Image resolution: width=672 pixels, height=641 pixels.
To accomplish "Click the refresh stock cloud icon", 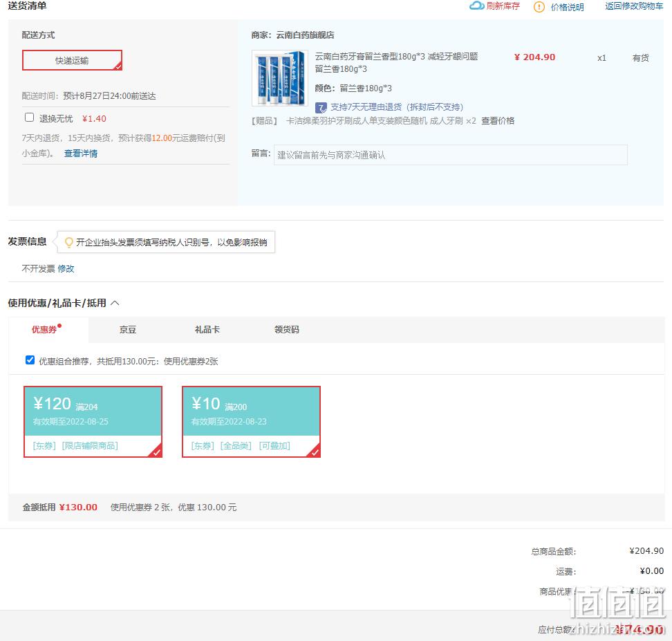I will [x=476, y=6].
